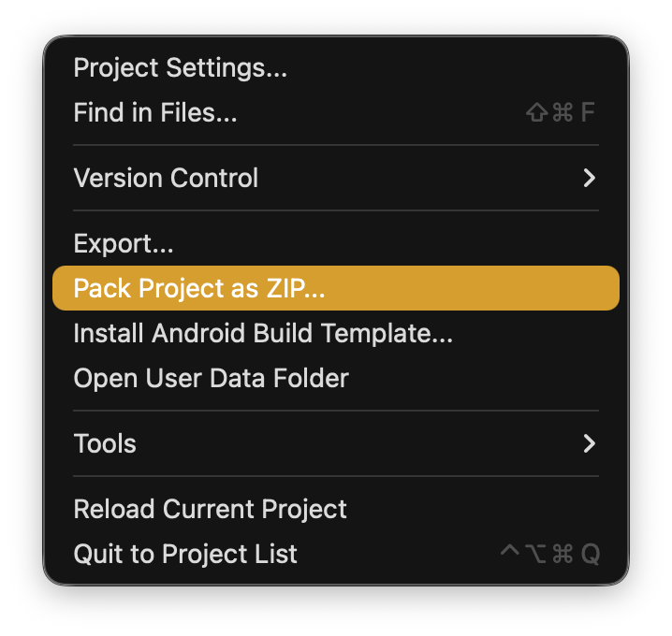The image size is (672, 636).
Task: Click the Command symbol in Quit shortcut
Action: pyautogui.click(x=562, y=554)
